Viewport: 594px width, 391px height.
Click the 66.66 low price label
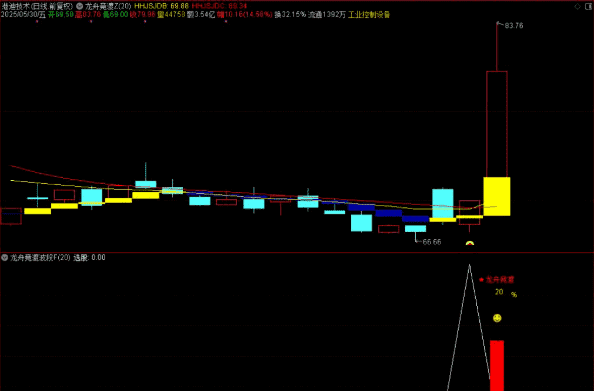[x=432, y=242]
